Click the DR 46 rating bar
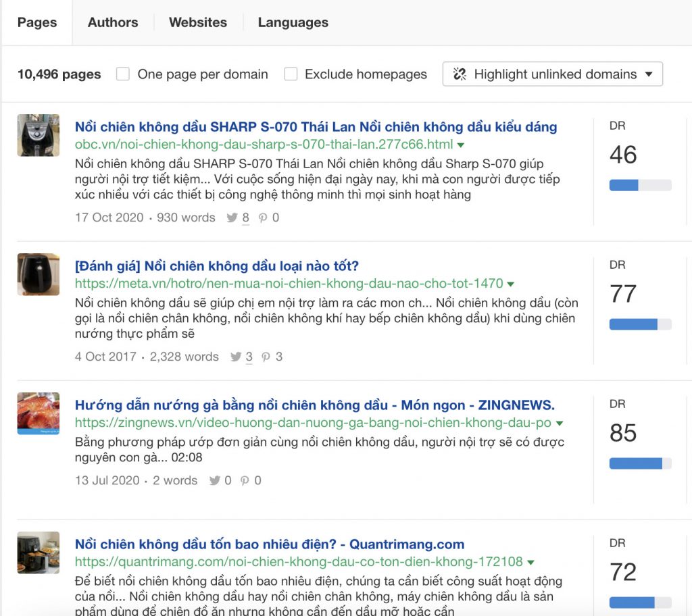 tap(641, 185)
